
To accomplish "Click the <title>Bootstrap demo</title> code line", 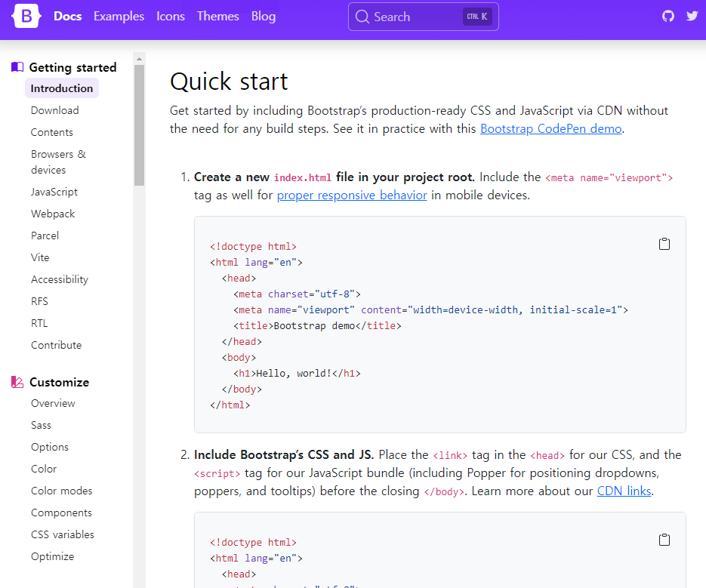I will (x=317, y=326).
